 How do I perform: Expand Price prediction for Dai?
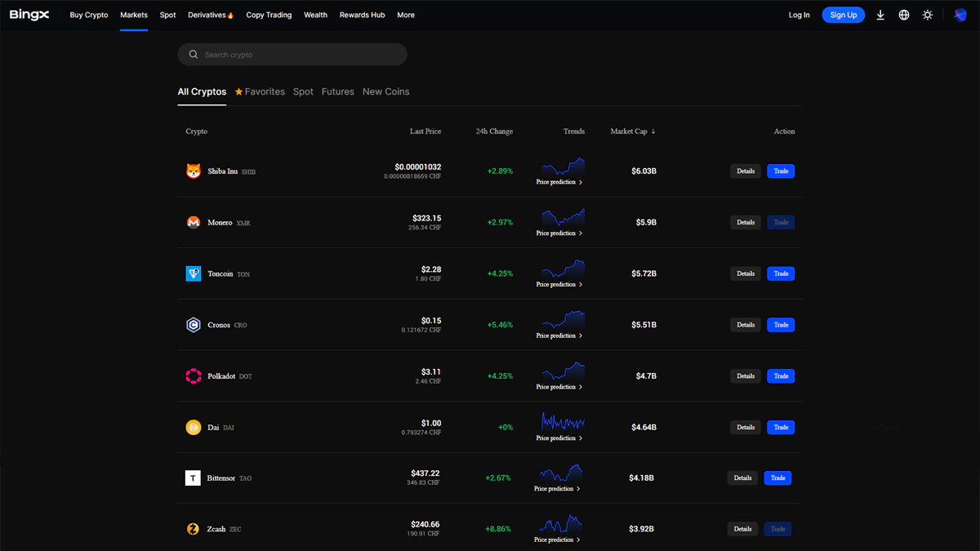coord(559,438)
